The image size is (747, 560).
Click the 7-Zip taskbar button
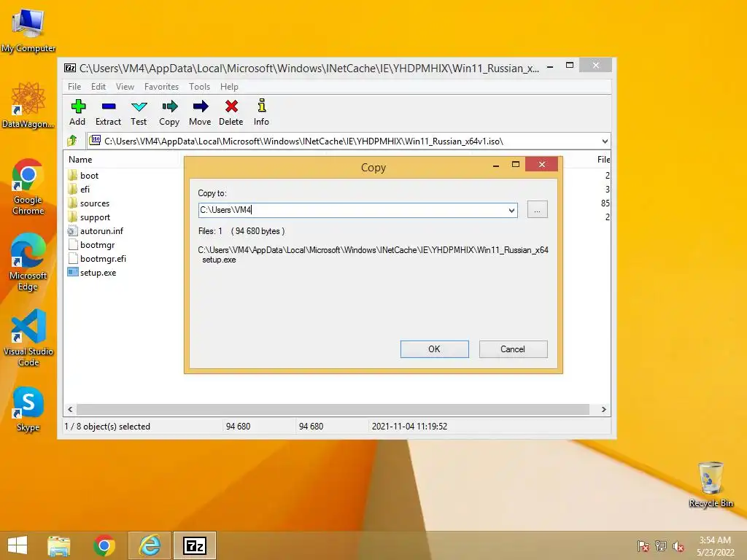coord(195,545)
